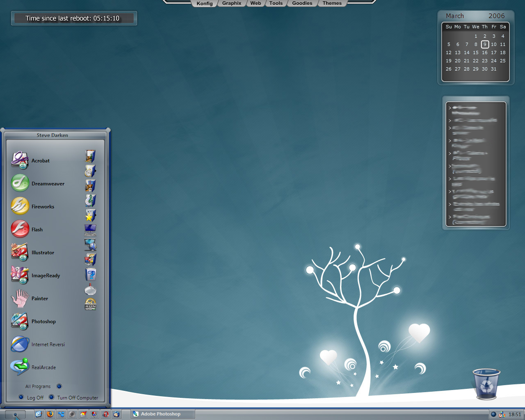This screenshot has width=525, height=420.
Task: Launch Firefox from the quick launch bar
Action: pos(50,414)
